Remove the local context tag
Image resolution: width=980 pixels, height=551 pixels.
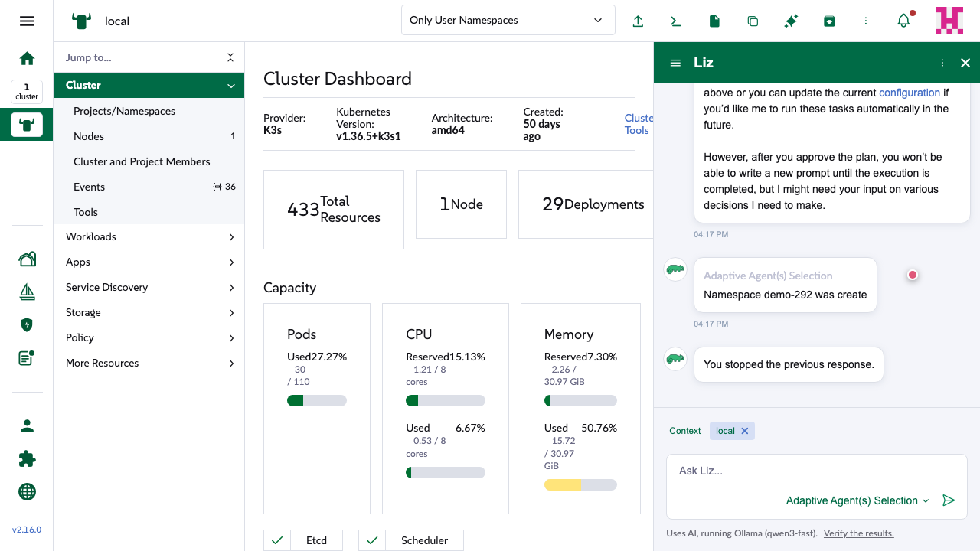point(745,431)
